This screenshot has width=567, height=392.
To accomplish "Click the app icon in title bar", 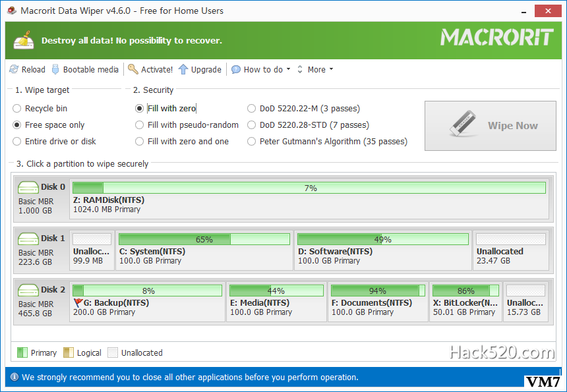I will (12, 11).
